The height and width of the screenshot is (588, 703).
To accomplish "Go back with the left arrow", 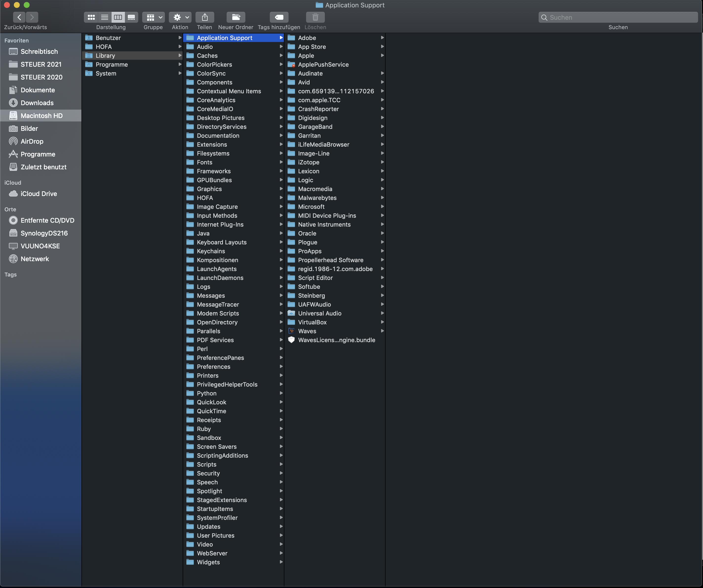I will click(x=20, y=17).
